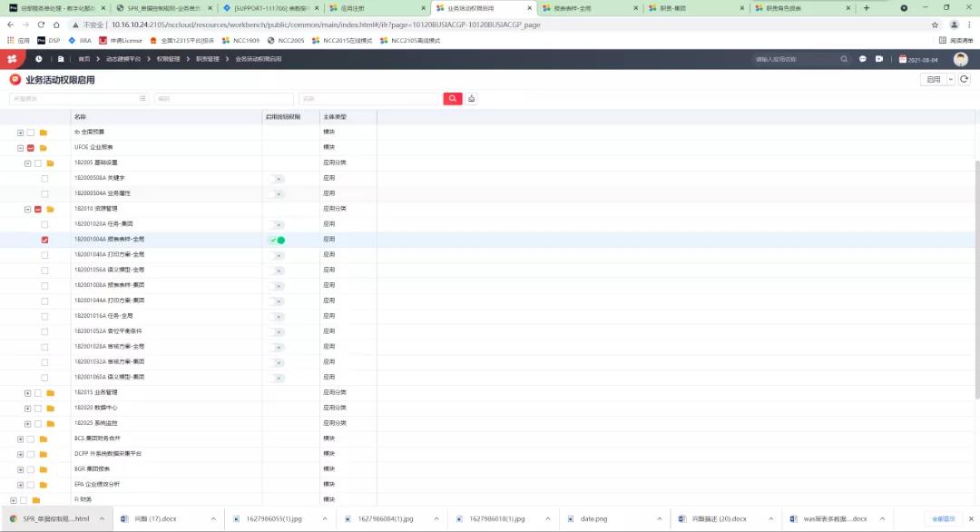Viewport: 980px width, 532px height.
Task: Reload the page with browser refresh icon
Action: (41, 25)
